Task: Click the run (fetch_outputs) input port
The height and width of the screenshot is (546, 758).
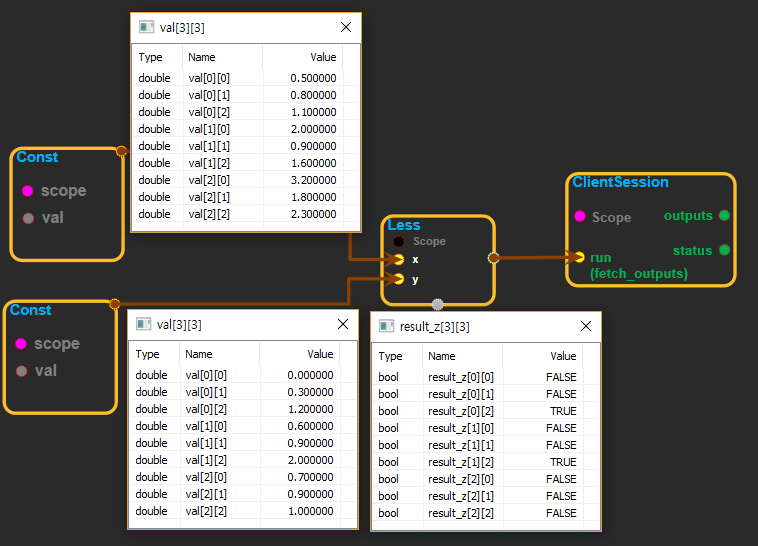Action: 579,257
